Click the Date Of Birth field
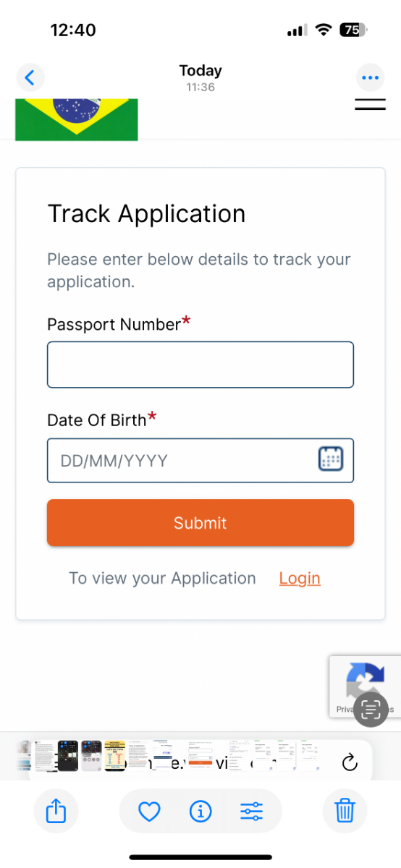The height and width of the screenshot is (868, 401). pos(200,460)
